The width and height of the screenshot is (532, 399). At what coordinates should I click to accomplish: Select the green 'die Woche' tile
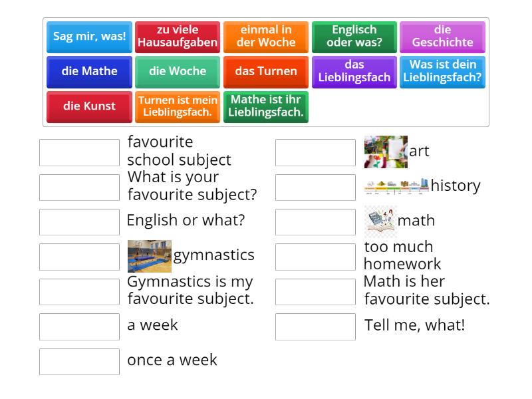pyautogui.click(x=178, y=72)
